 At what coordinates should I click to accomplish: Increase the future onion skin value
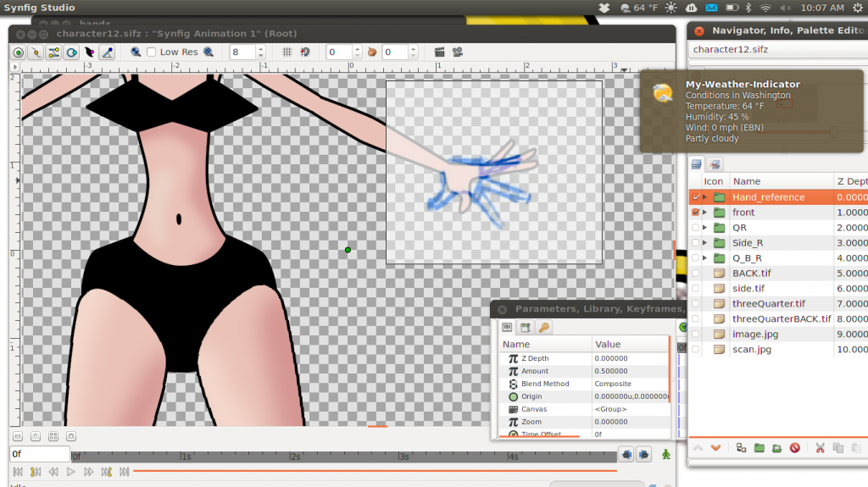pyautogui.click(x=413, y=49)
